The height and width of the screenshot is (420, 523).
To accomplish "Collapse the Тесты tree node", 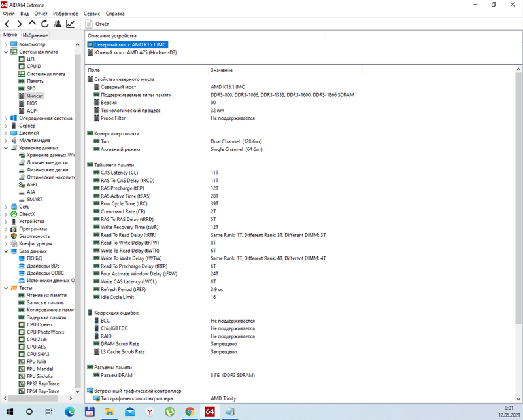I will [6, 288].
